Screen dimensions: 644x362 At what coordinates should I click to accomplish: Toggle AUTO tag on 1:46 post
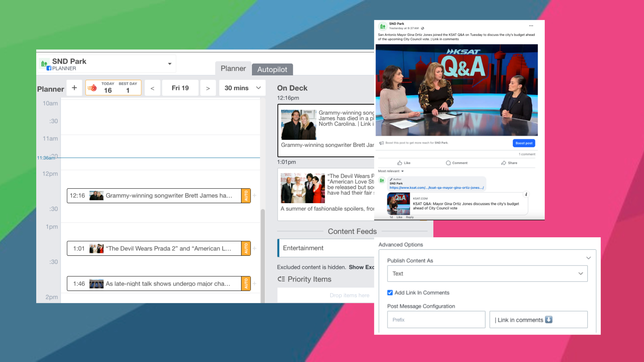click(246, 284)
